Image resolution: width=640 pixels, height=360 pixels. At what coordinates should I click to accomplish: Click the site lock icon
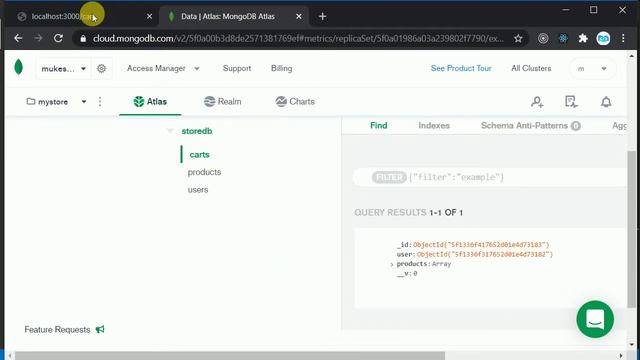pos(83,39)
